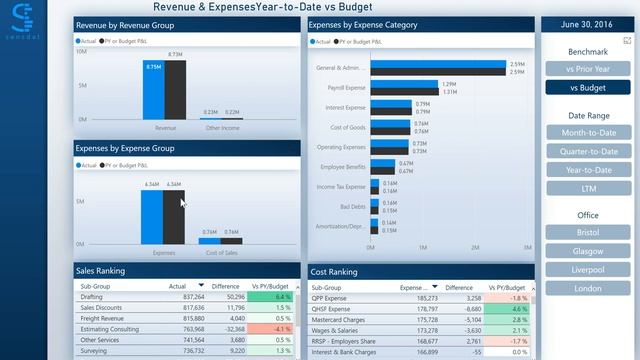Viewport: 640px width, 360px height.
Task: Click blue Revenue actual bar 8.75M
Action: click(x=153, y=90)
